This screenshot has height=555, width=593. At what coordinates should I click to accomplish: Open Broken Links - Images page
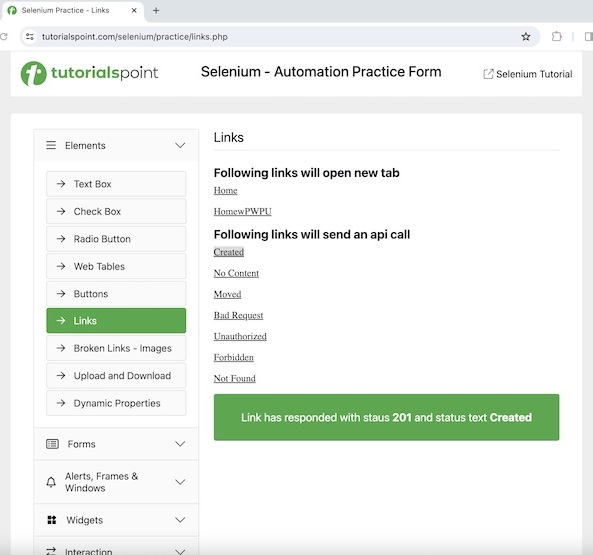[116, 348]
